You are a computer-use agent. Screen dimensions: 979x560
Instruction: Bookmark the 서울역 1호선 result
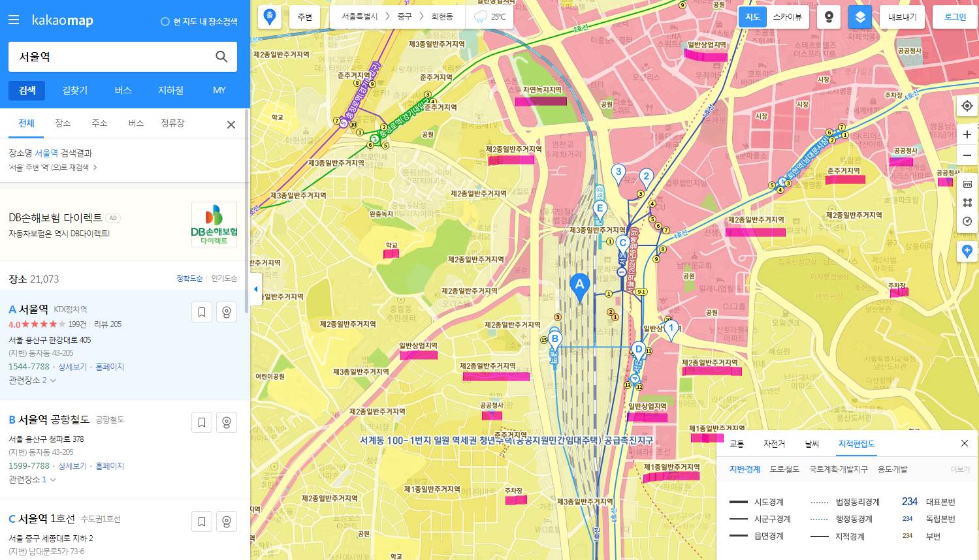pyautogui.click(x=202, y=521)
